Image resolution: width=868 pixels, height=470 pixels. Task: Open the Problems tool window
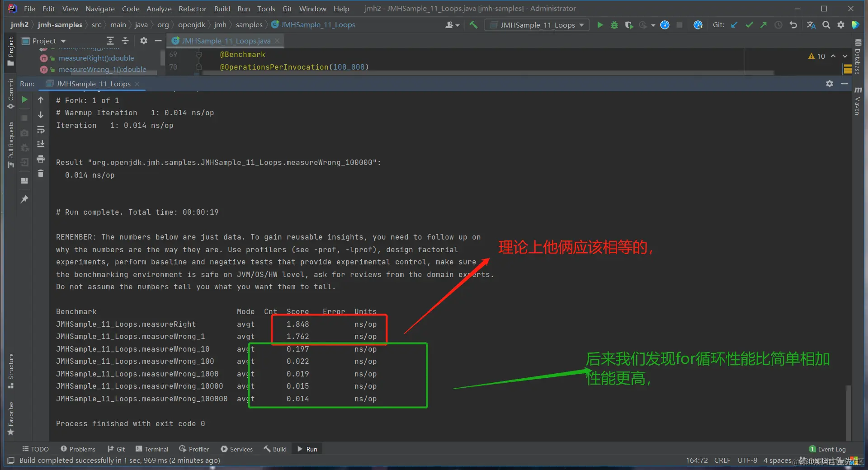[x=78, y=449]
